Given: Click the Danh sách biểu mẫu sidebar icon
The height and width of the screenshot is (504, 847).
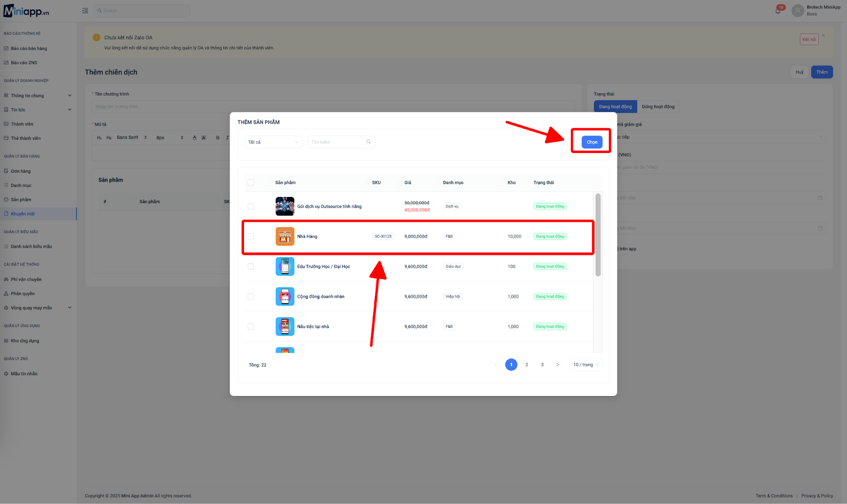Looking at the screenshot, I should (6, 247).
